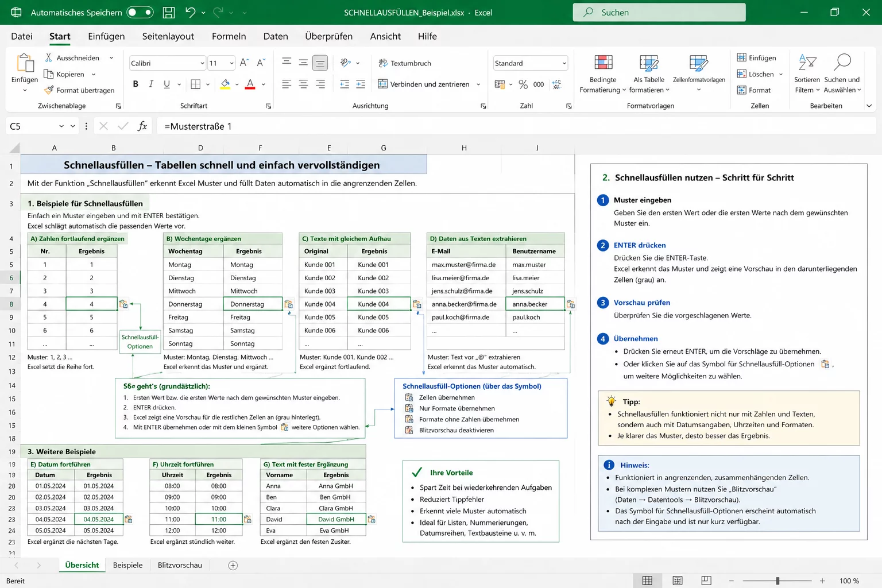Open the font name Calibri dropdown
This screenshot has height=588, width=882.
pyautogui.click(x=202, y=63)
